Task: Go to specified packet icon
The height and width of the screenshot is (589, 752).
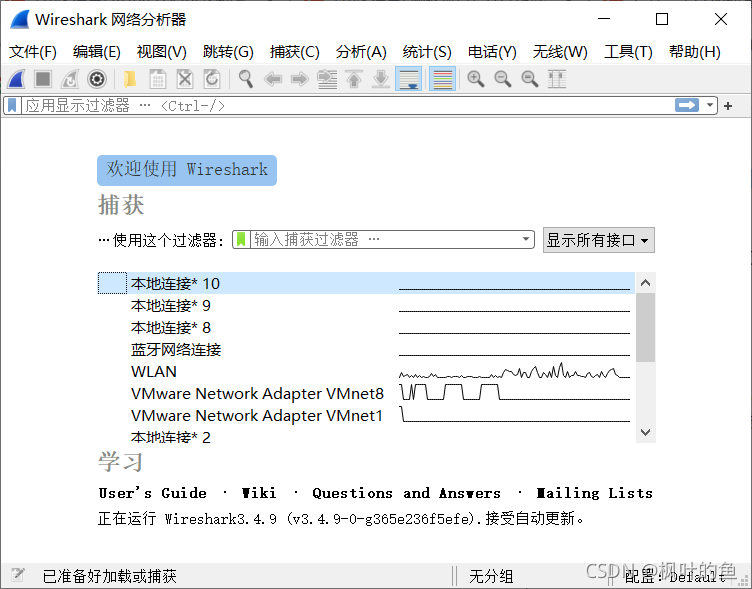Action: pos(327,79)
